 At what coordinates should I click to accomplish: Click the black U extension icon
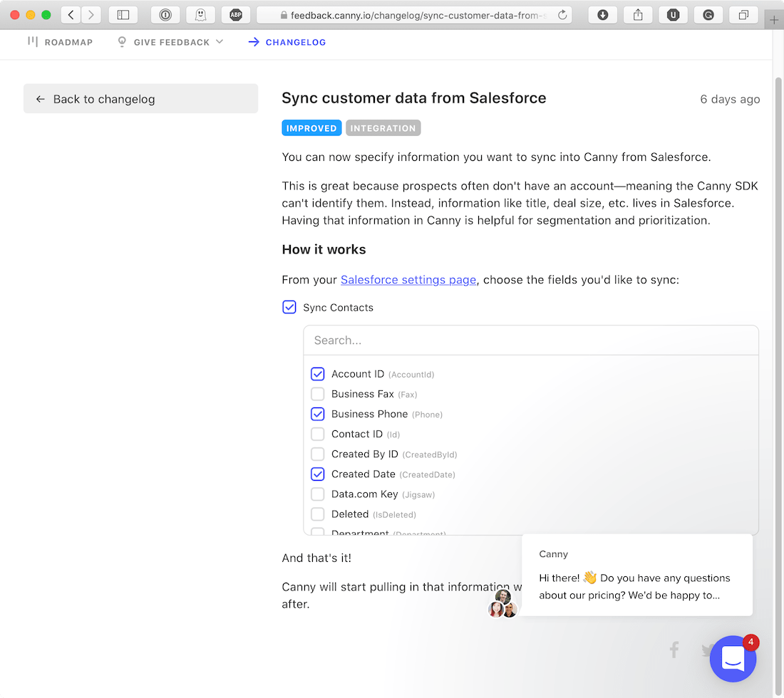[x=673, y=15]
